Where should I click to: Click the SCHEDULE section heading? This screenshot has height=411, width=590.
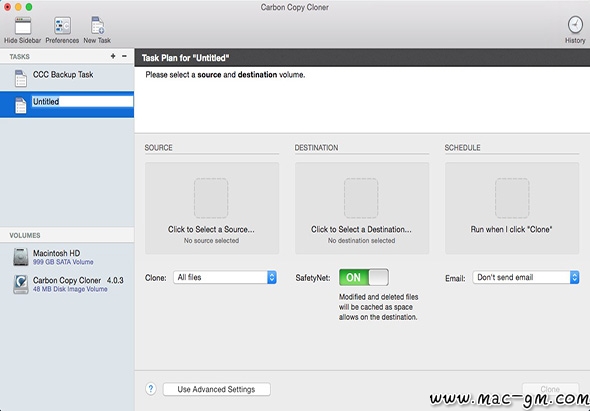coord(462,148)
